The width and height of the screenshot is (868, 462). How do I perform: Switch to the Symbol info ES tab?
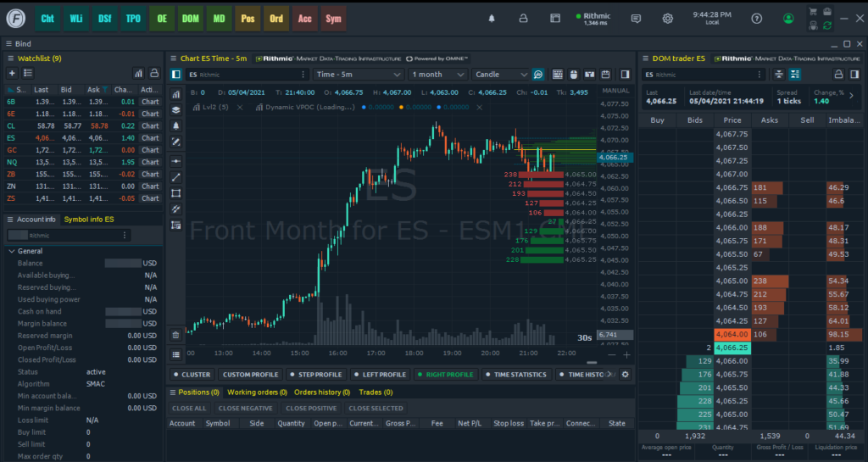click(x=91, y=220)
